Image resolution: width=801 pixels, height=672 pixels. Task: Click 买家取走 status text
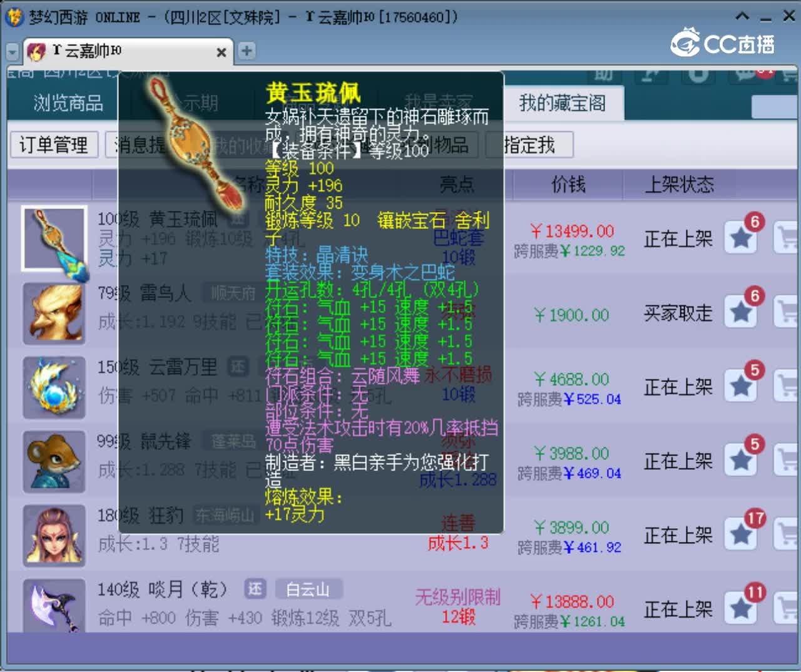[x=678, y=313]
